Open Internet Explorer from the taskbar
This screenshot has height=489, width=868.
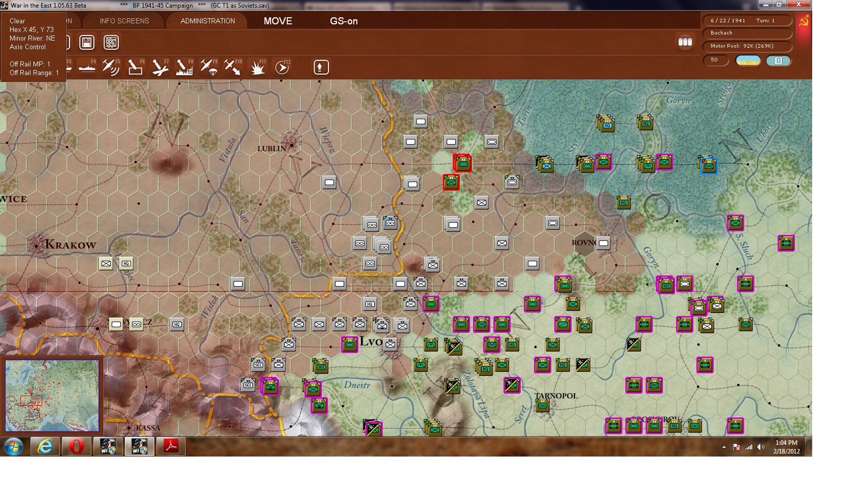tap(45, 446)
